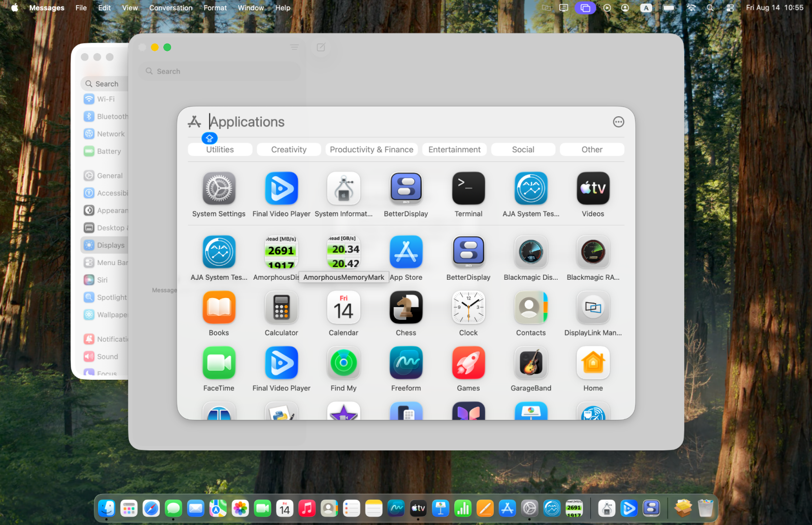Click the search field in System Settings sidebar
The height and width of the screenshot is (525, 812).
(x=105, y=84)
